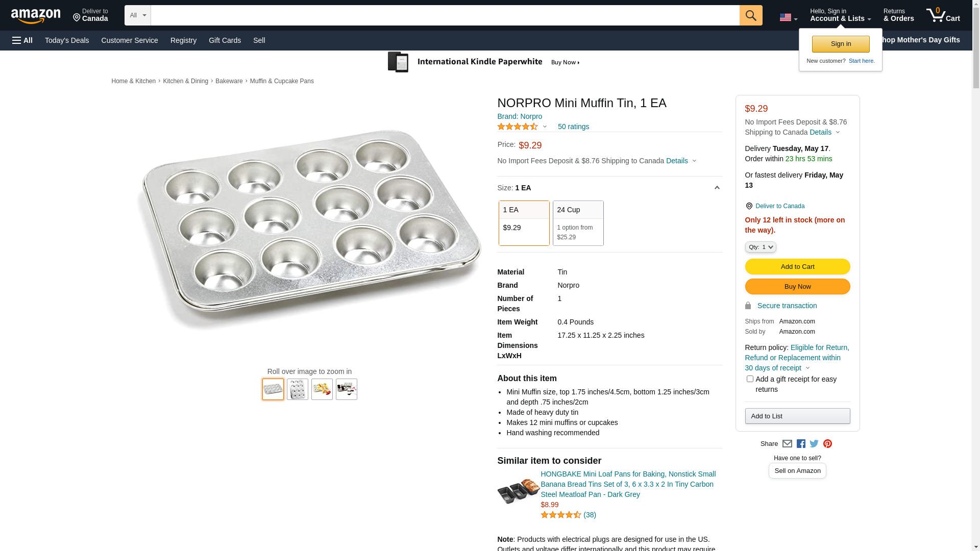Enable gift receipt checkbox
The image size is (980, 551).
[x=750, y=379]
